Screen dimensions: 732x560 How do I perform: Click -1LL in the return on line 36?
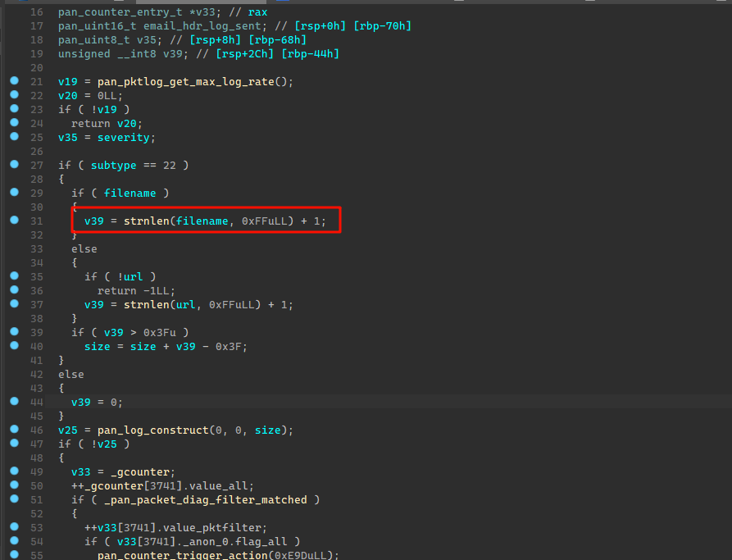pos(156,291)
